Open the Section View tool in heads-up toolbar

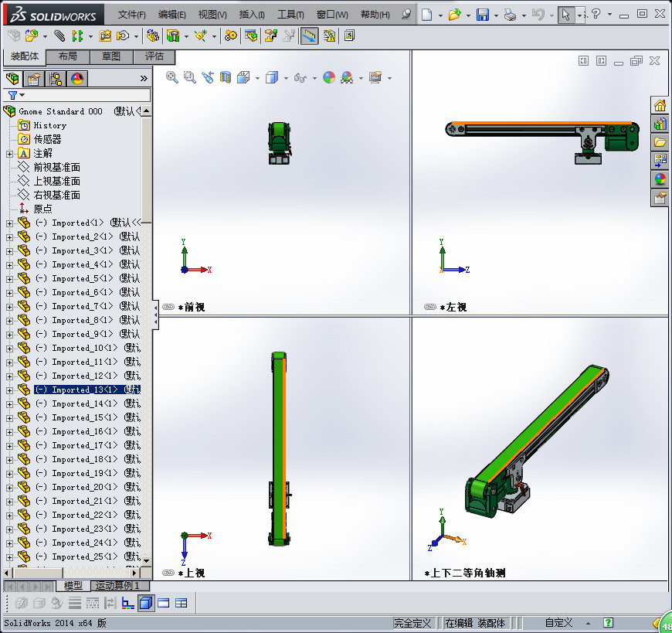click(x=225, y=77)
